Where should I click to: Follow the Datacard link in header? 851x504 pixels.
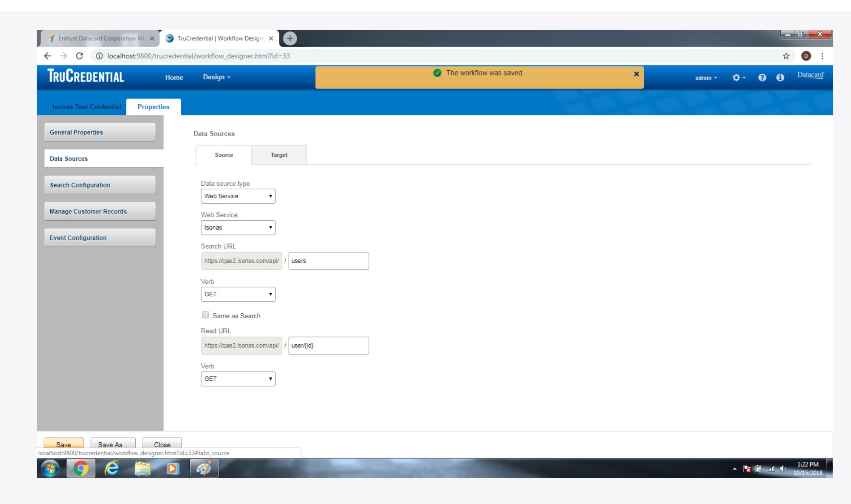811,75
